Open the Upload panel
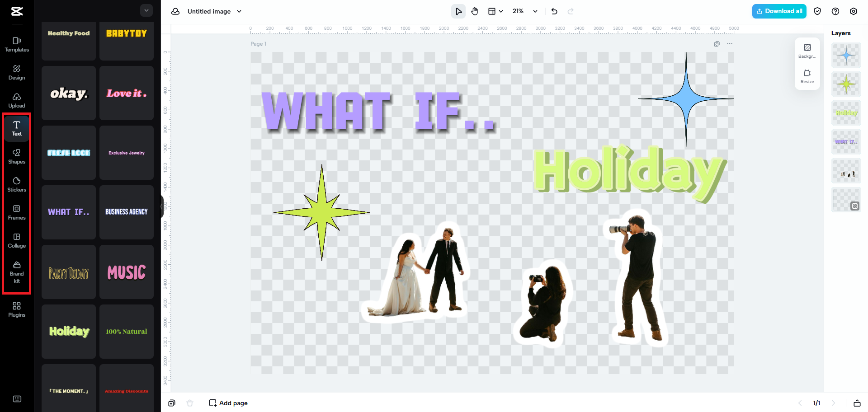Screen dimensions: 868x412 point(16,100)
